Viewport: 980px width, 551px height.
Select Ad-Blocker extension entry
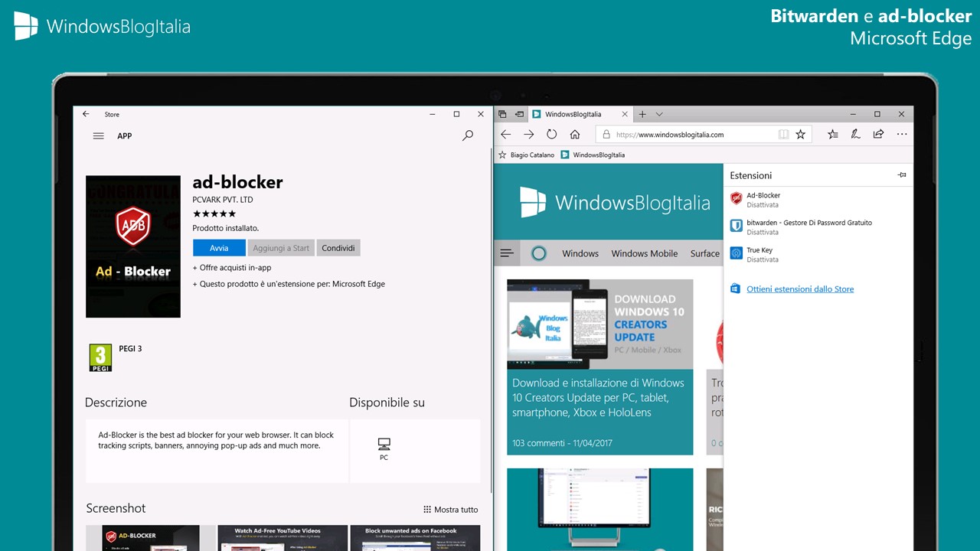tap(818, 200)
